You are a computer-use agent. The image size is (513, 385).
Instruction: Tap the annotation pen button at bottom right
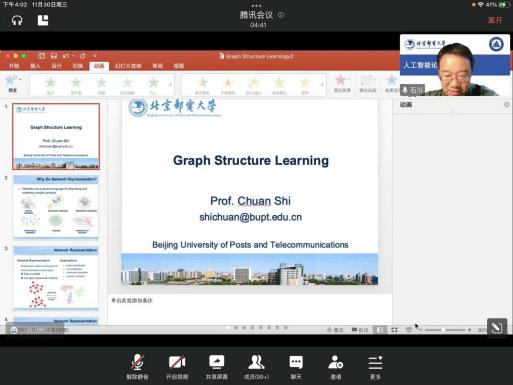tap(497, 327)
